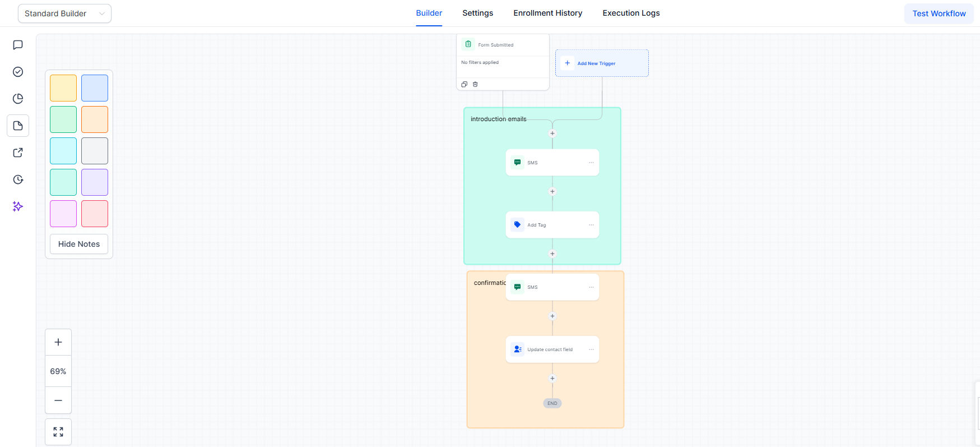980x447 pixels.
Task: Launch the AI sparkle assistant icon
Action: coord(18,206)
